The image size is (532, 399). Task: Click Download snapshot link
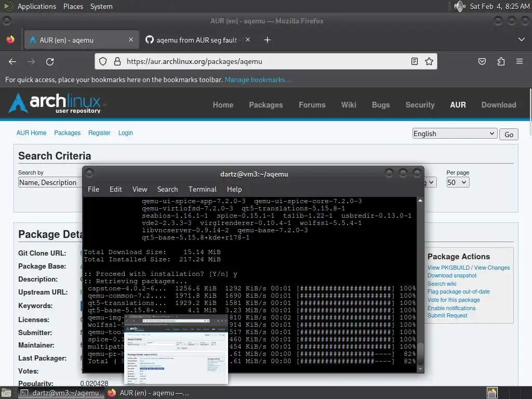point(452,275)
